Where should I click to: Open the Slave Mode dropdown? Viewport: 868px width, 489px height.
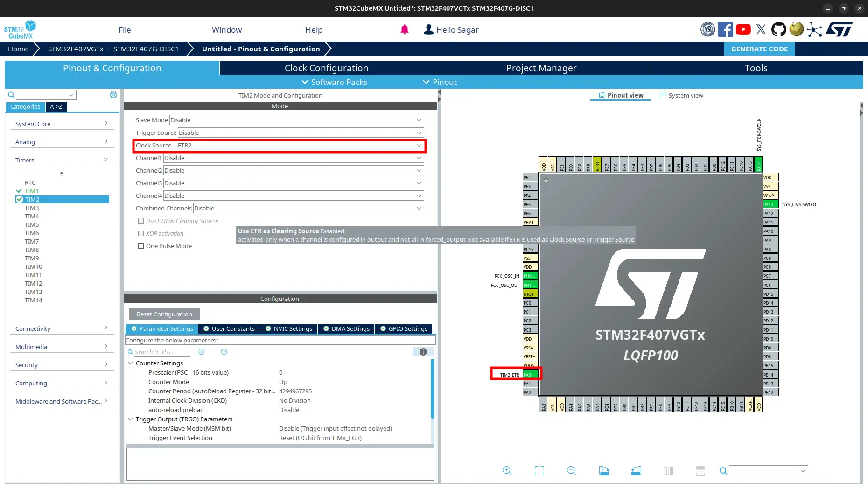coord(296,120)
